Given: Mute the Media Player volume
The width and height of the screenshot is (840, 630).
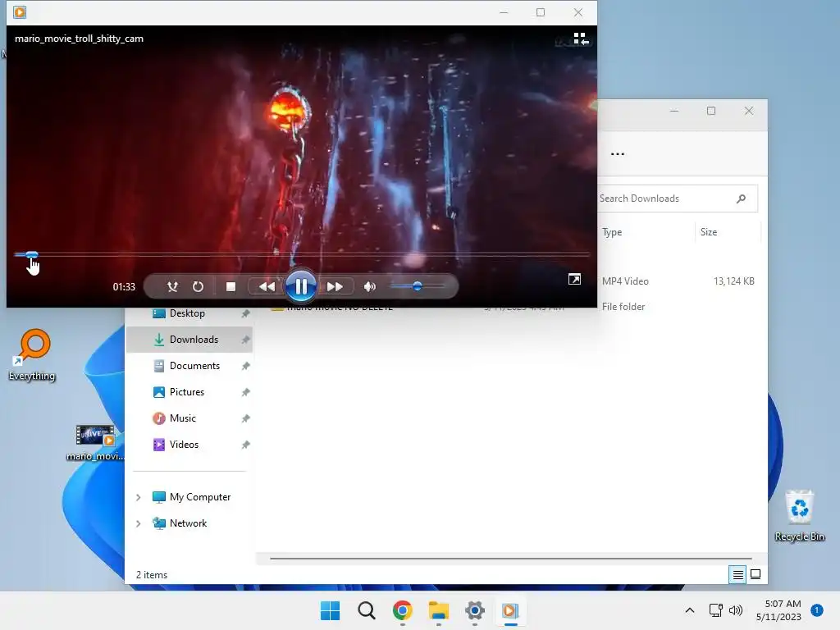Looking at the screenshot, I should (x=370, y=286).
